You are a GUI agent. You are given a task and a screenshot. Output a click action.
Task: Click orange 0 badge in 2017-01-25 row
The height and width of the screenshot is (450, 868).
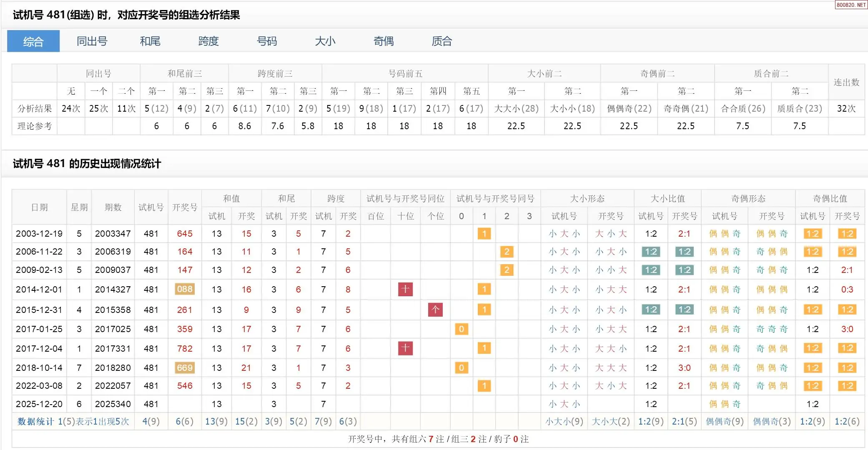(x=461, y=329)
